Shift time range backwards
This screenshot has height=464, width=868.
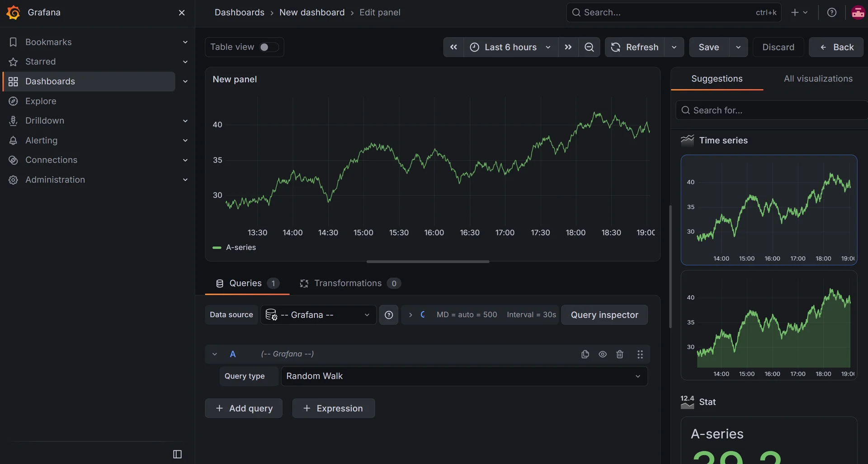coord(453,47)
